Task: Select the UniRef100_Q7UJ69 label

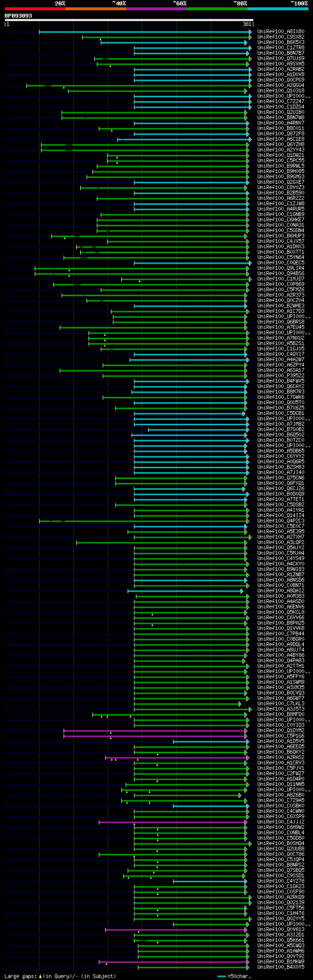Action: click(x=281, y=59)
